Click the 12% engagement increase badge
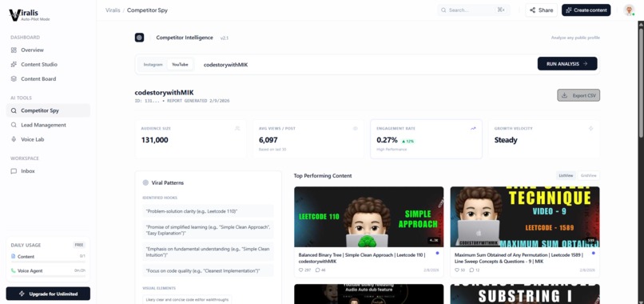The height and width of the screenshot is (304, 644). [407, 141]
